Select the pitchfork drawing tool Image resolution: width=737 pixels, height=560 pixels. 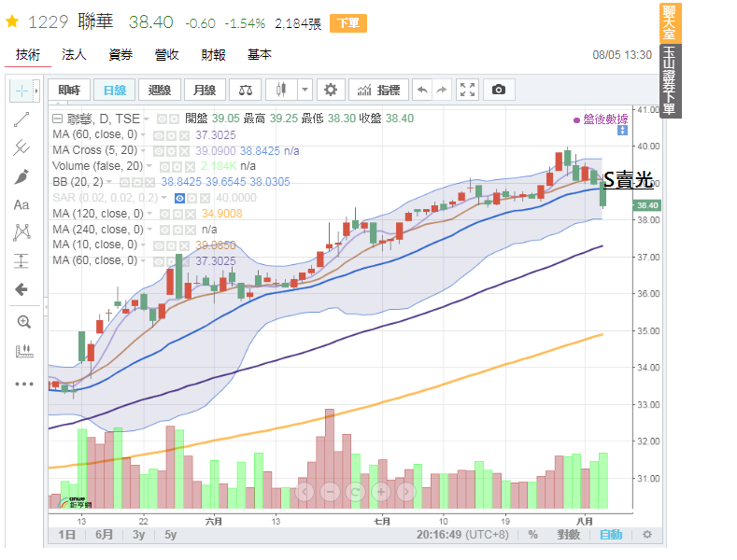click(x=21, y=147)
